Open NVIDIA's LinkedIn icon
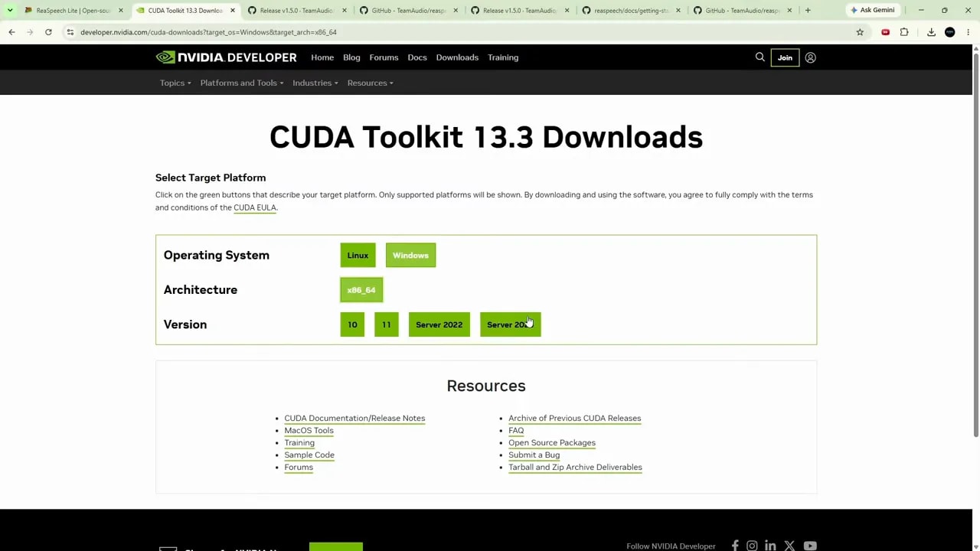The height and width of the screenshot is (551, 980). (770, 546)
